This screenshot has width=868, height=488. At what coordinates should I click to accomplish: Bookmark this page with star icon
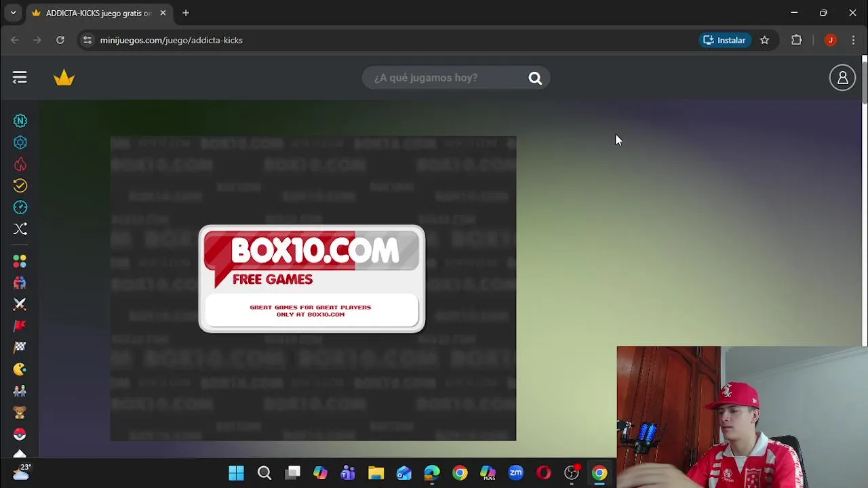pyautogui.click(x=764, y=40)
